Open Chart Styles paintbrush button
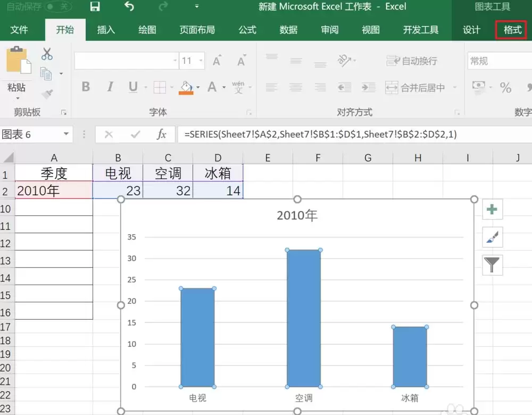The width and height of the screenshot is (532, 415). [492, 237]
